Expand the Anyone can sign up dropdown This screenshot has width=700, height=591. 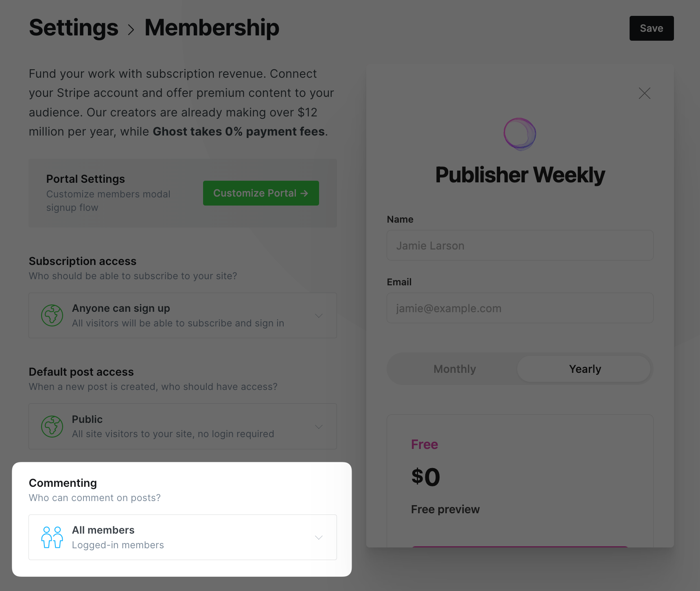click(x=319, y=315)
